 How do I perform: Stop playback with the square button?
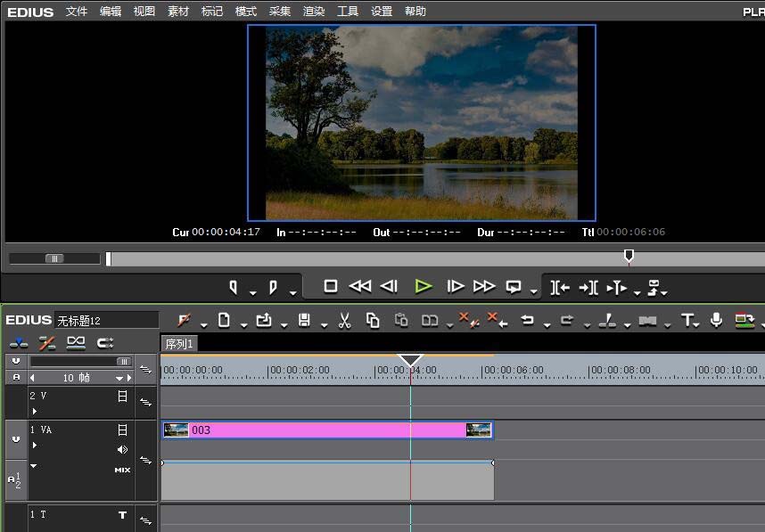pos(330,286)
